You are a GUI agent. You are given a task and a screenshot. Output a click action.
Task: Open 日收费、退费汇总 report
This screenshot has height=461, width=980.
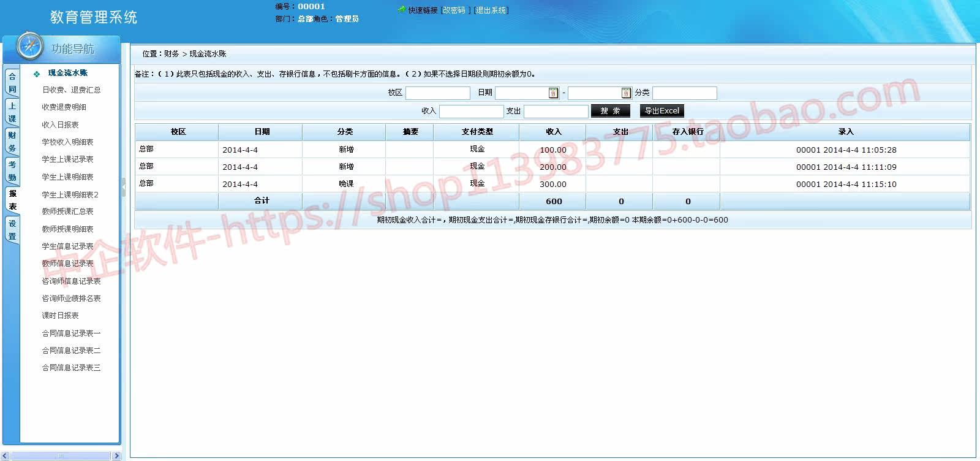[x=71, y=90]
